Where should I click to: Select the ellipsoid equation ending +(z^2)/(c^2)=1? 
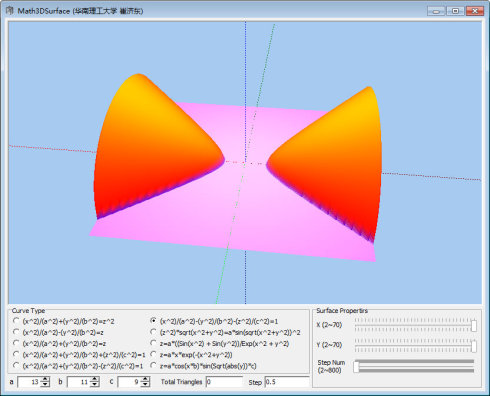[79, 355]
